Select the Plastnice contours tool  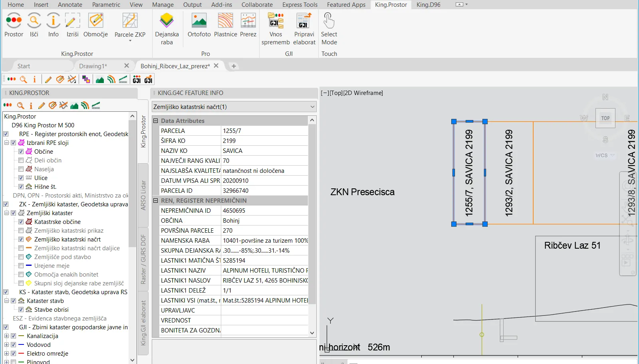(x=225, y=21)
